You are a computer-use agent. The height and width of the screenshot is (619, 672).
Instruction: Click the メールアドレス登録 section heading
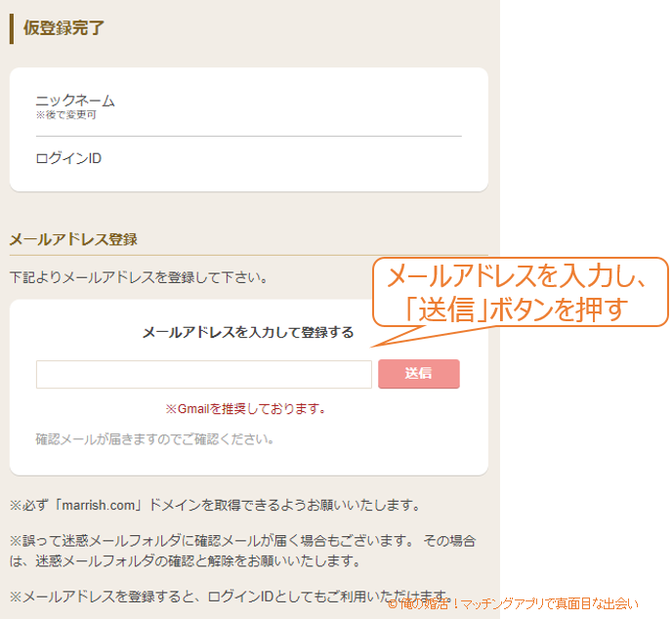tap(73, 239)
